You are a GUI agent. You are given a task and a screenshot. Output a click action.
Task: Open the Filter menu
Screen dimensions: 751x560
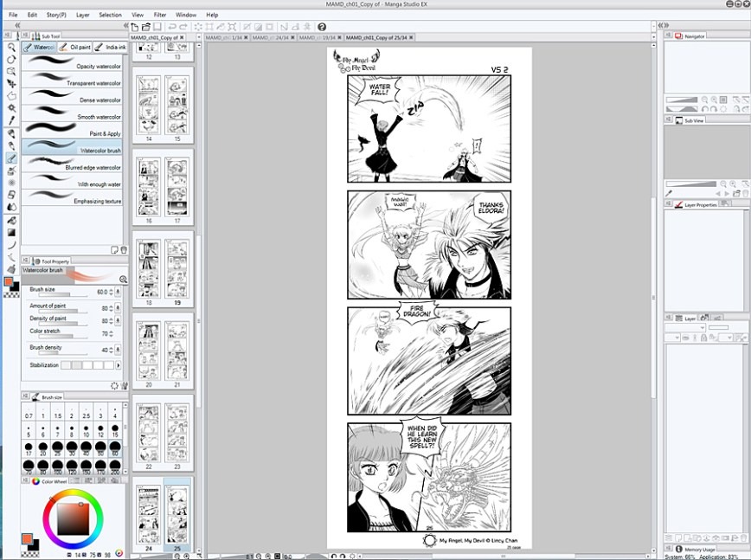tap(159, 15)
